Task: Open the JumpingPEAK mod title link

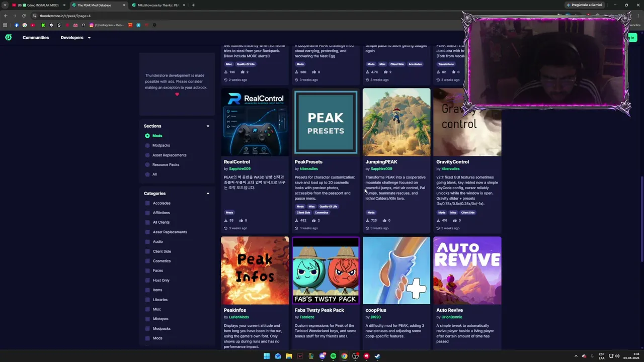Action: (x=381, y=162)
